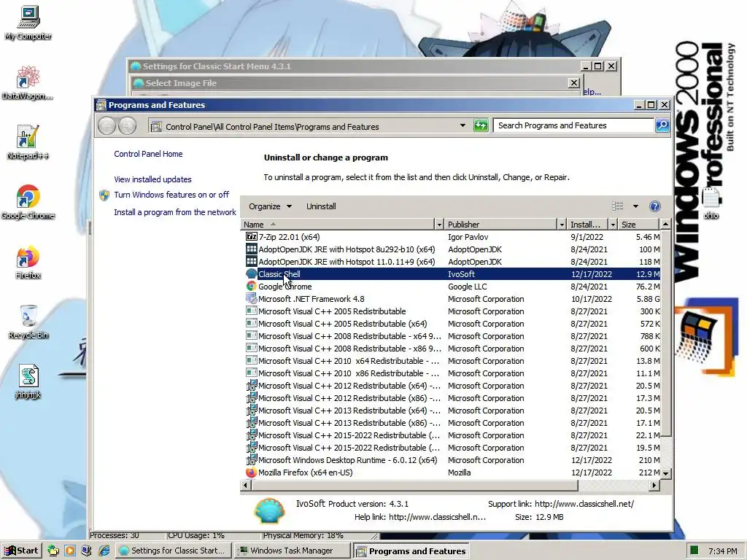747x560 pixels.
Task: Click the large Classic Shell logo in the details pane
Action: 270,511
